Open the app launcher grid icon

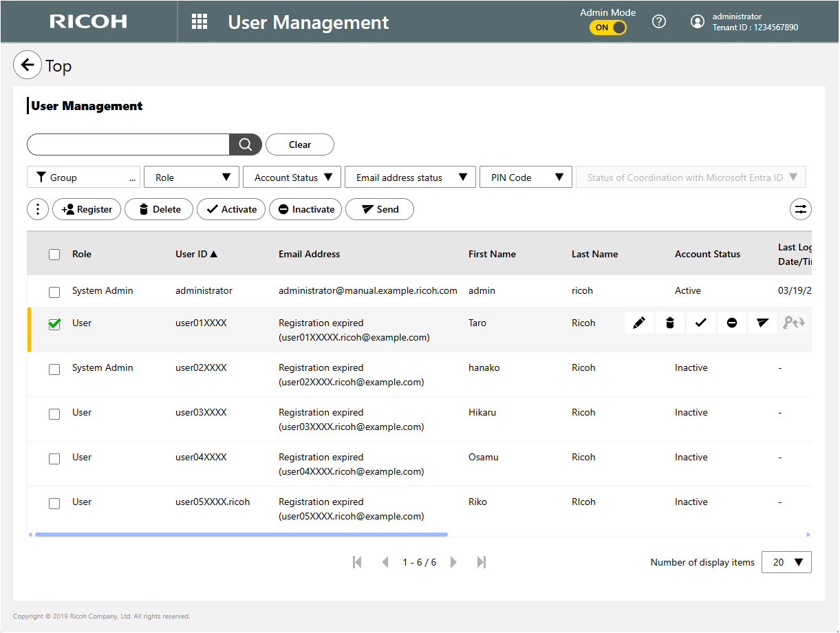200,22
